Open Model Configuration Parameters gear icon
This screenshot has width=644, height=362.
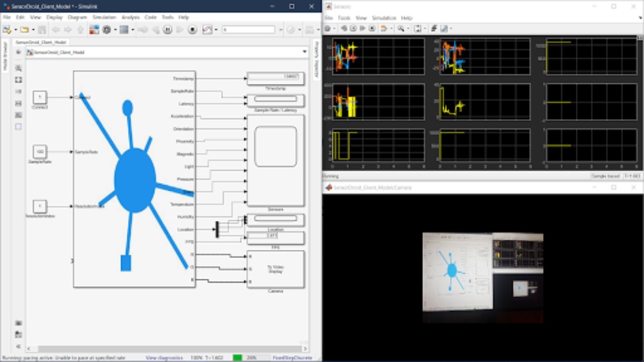click(x=107, y=30)
